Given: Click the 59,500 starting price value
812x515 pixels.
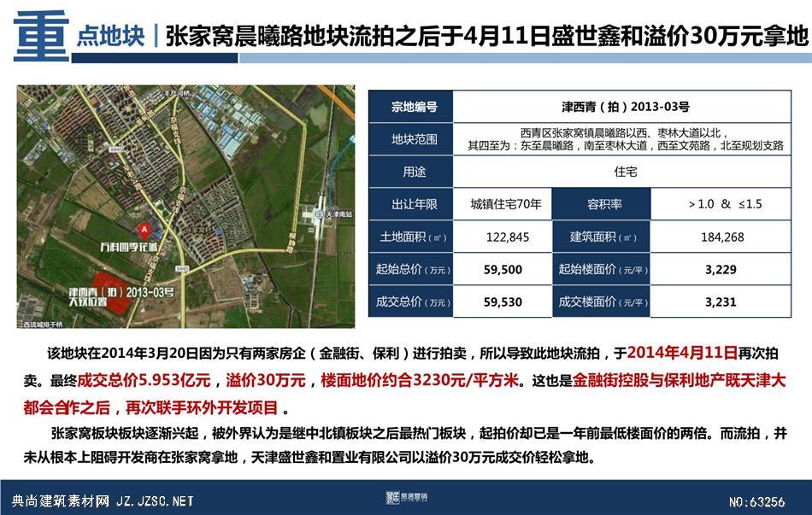Looking at the screenshot, I should point(503,269).
